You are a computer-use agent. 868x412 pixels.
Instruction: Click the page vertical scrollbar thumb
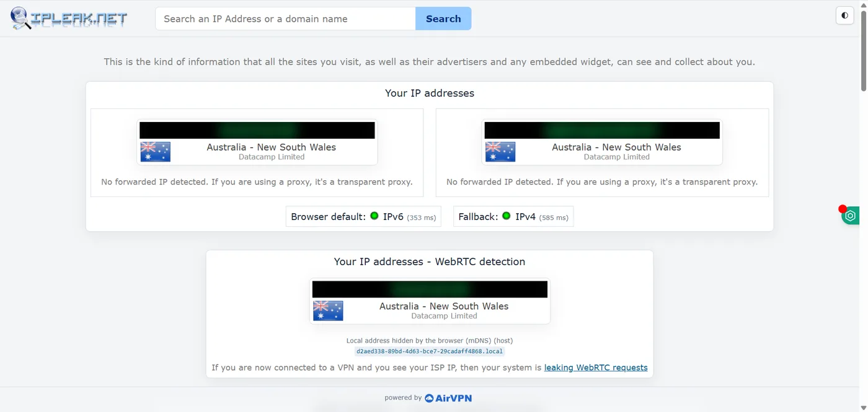pyautogui.click(x=864, y=50)
